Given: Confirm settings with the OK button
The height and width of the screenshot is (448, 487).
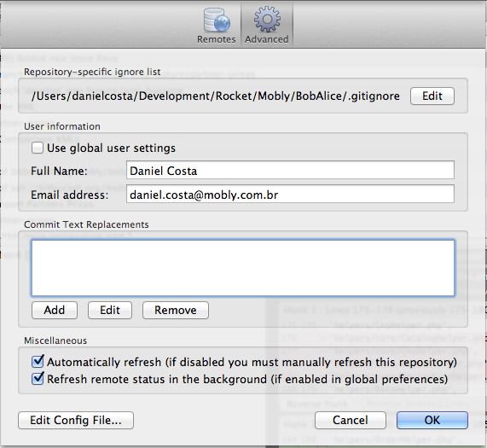Looking at the screenshot, I should (x=432, y=421).
